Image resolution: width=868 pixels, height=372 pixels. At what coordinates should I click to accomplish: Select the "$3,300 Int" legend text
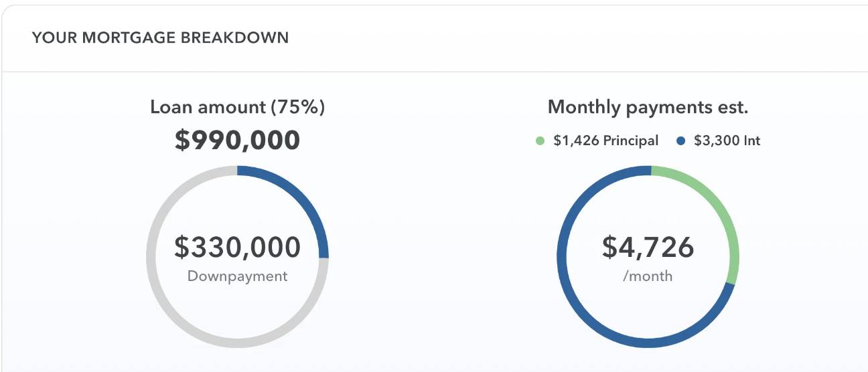pos(727,141)
